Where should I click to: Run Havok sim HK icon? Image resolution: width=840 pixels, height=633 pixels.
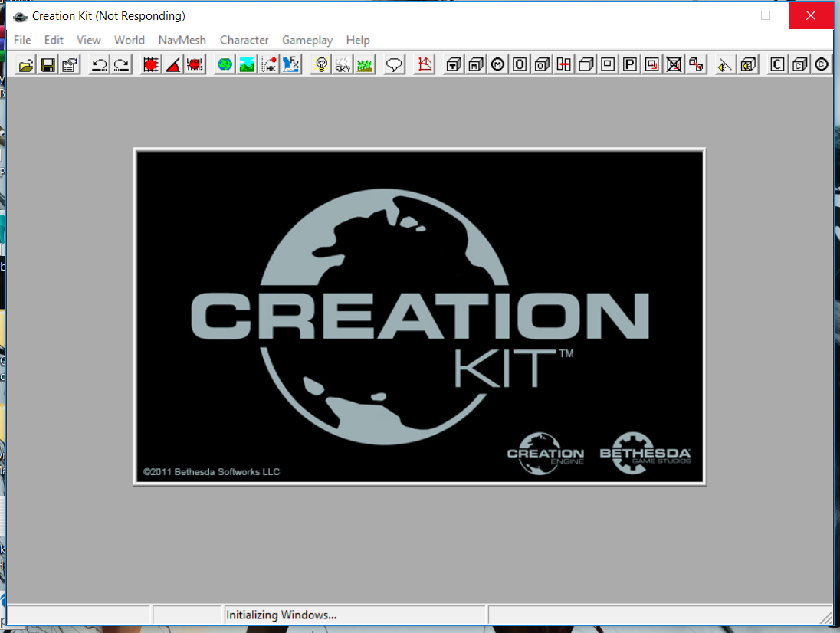pos(270,65)
